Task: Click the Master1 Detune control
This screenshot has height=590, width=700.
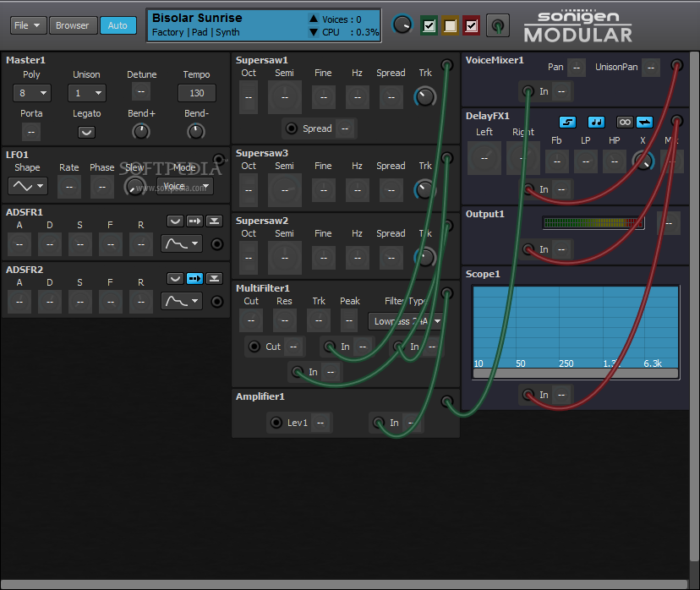Action: 141,92
